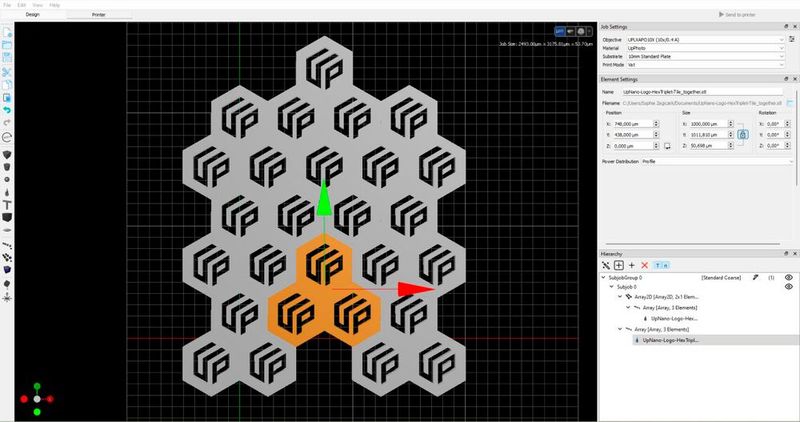Viewport: 800px width, 422px height.
Task: Toggle visibility of SubjobGroup 0
Action: coord(788,278)
